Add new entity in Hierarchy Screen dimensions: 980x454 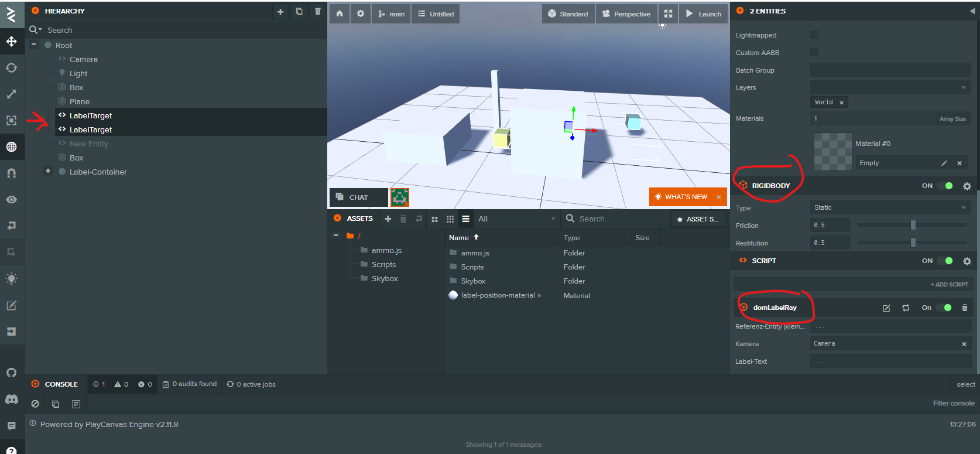[280, 11]
